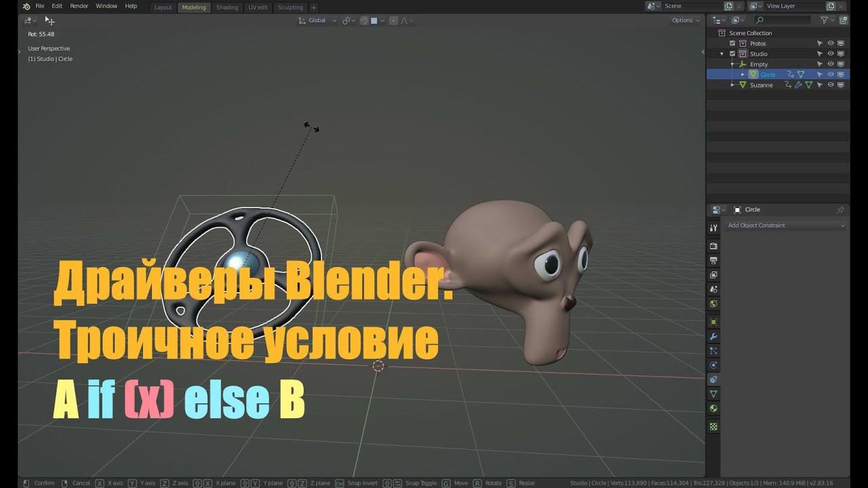Viewport: 868px width, 488px height.
Task: Create a new scene with copy icon
Action: point(728,6)
